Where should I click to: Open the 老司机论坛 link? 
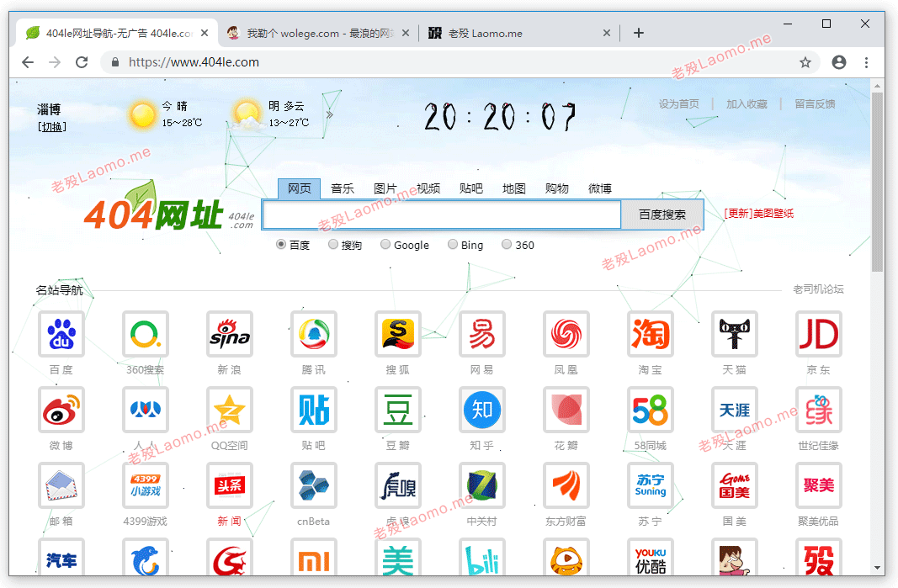point(818,289)
